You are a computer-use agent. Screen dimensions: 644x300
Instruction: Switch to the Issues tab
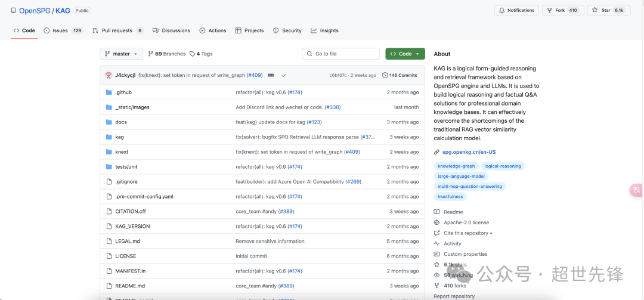[63, 30]
